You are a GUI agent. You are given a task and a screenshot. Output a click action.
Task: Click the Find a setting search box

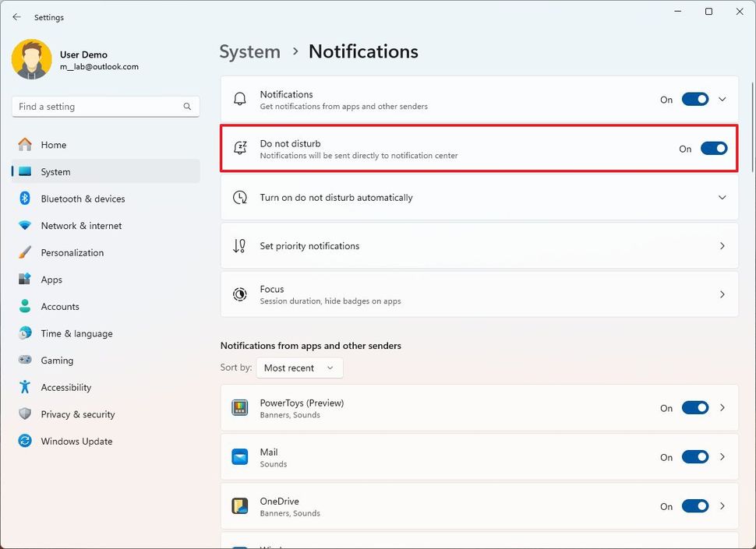(105, 106)
